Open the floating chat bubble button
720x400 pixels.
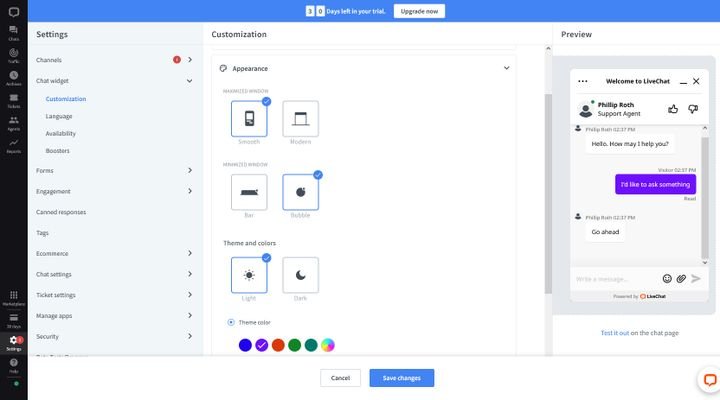coord(709,379)
